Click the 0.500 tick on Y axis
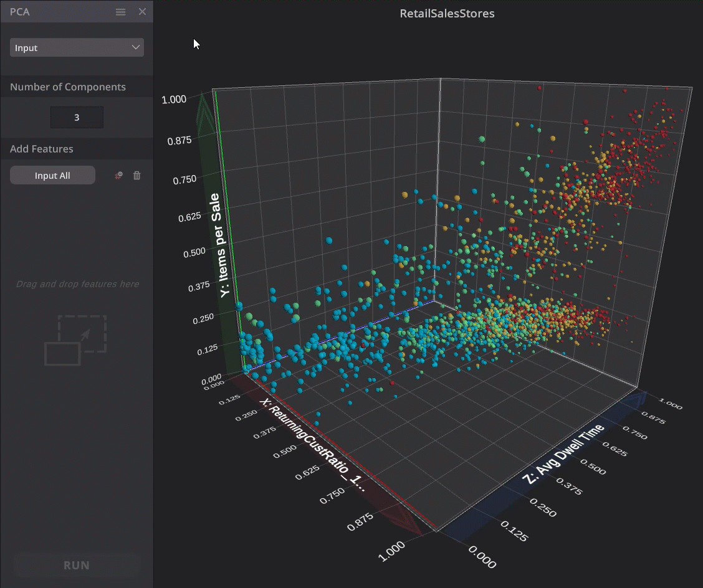Screen dimensions: 703x588 coord(194,253)
